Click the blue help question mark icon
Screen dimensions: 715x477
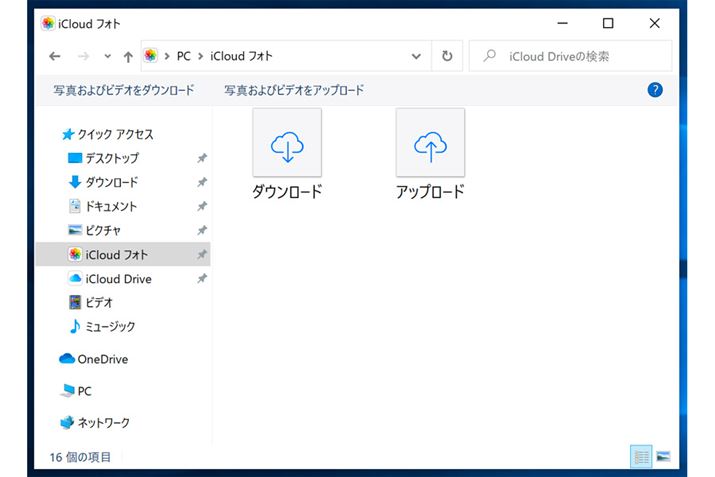(656, 90)
